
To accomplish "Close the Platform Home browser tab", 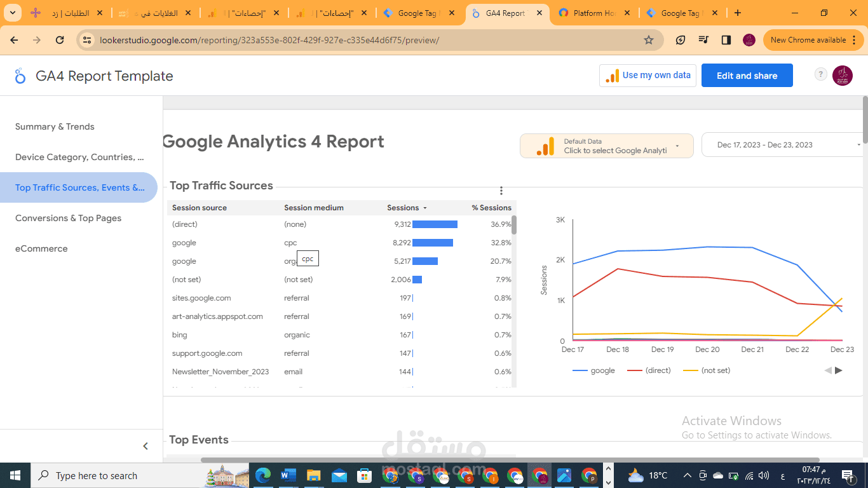I will pos(627,13).
